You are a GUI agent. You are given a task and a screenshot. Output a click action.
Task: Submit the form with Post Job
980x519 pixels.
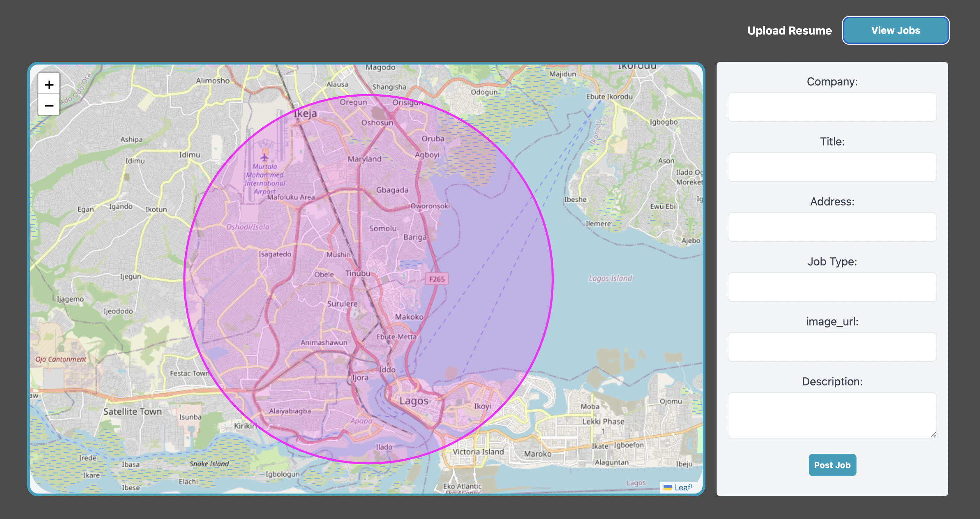[x=832, y=465]
